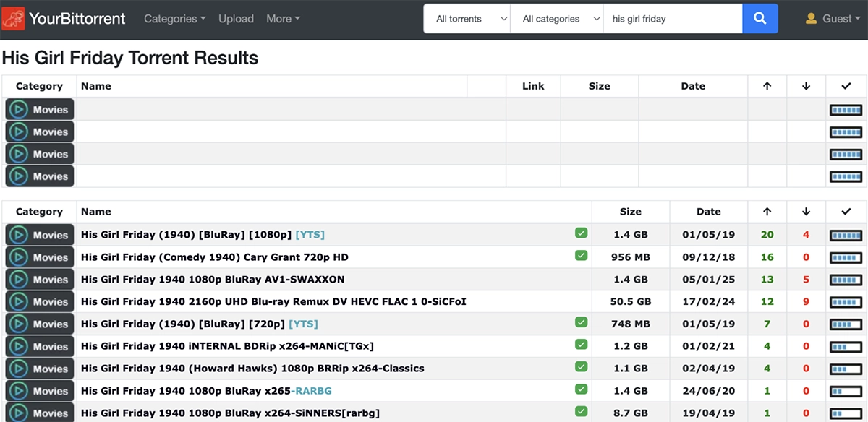Click the YourBittorrent logo icon
The image size is (868, 422).
(x=14, y=19)
